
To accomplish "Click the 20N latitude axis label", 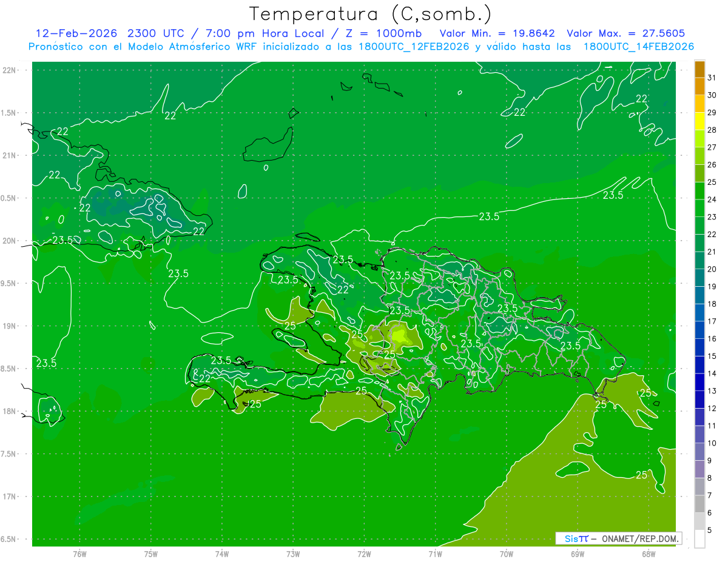I will tap(10, 241).
